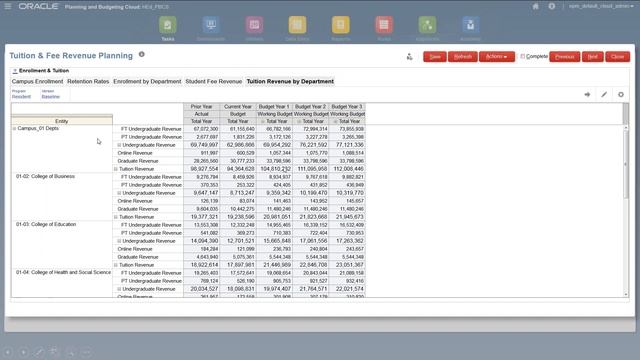The image size is (640, 360).
Task: Switch to the Campus Enrollment tab
Action: (37, 82)
